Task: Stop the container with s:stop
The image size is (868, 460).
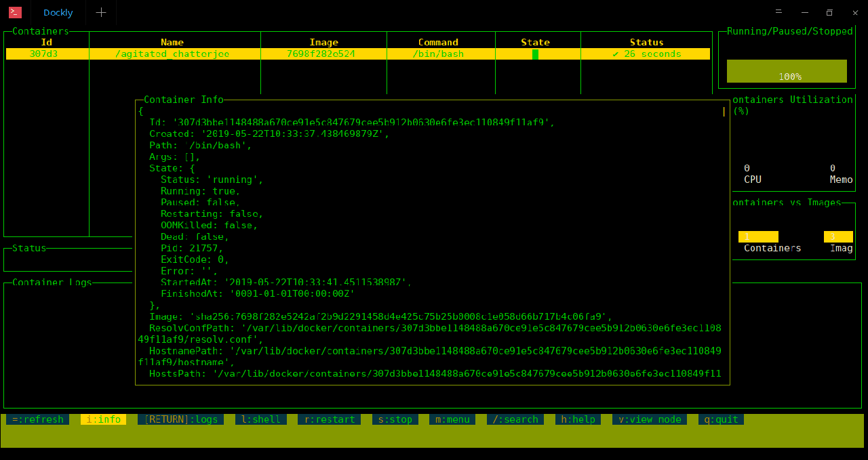Action: [x=395, y=419]
